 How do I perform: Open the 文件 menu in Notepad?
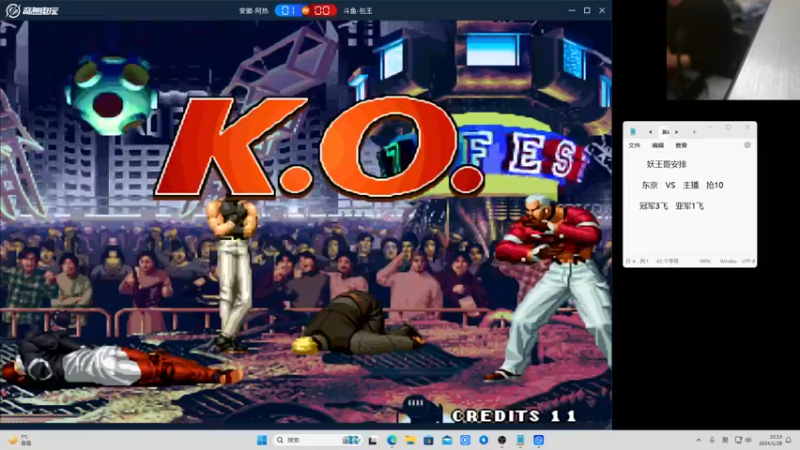pyautogui.click(x=634, y=145)
